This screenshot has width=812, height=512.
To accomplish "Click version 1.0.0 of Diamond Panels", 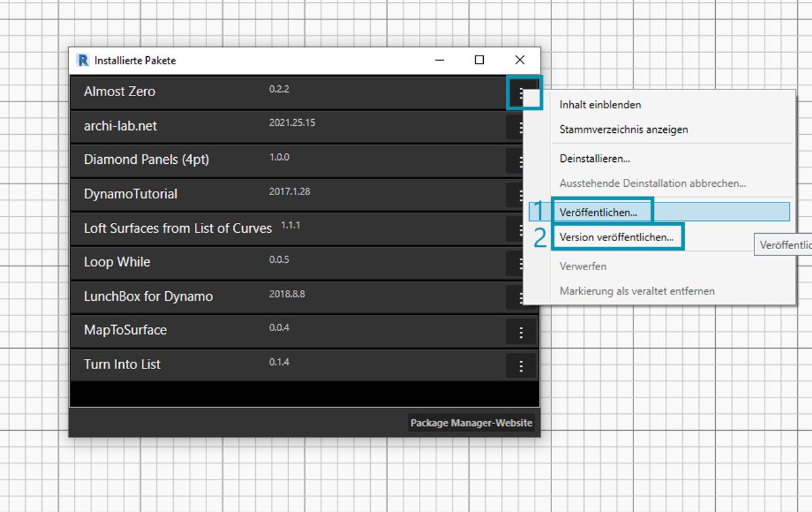I will [x=279, y=157].
